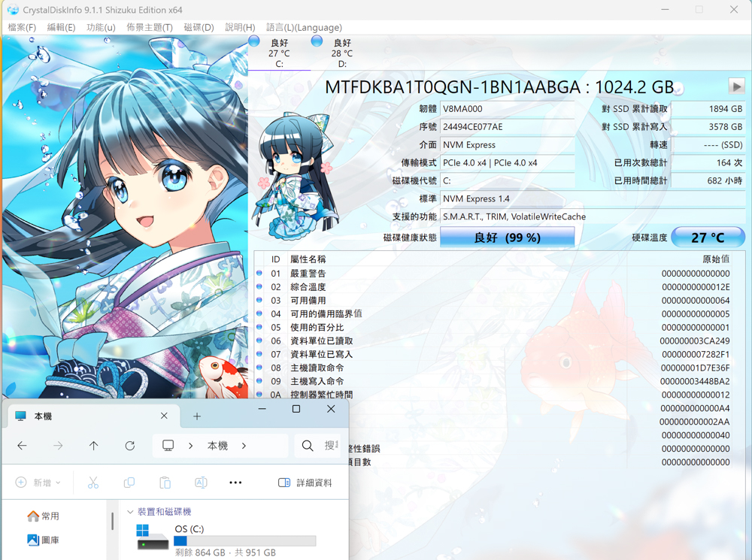Select the 03 可用備用 attribute row
This screenshot has width=752, height=560.
(x=493, y=300)
